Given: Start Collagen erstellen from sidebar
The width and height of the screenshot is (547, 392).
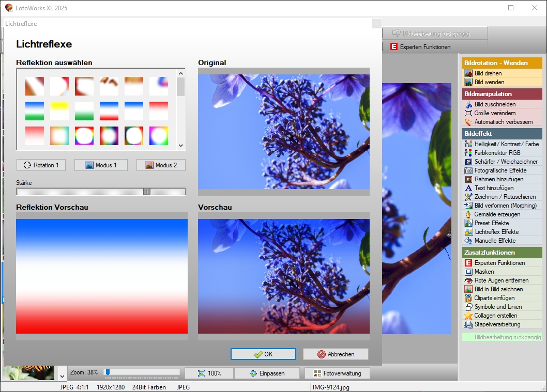Looking at the screenshot, I should click(495, 316).
